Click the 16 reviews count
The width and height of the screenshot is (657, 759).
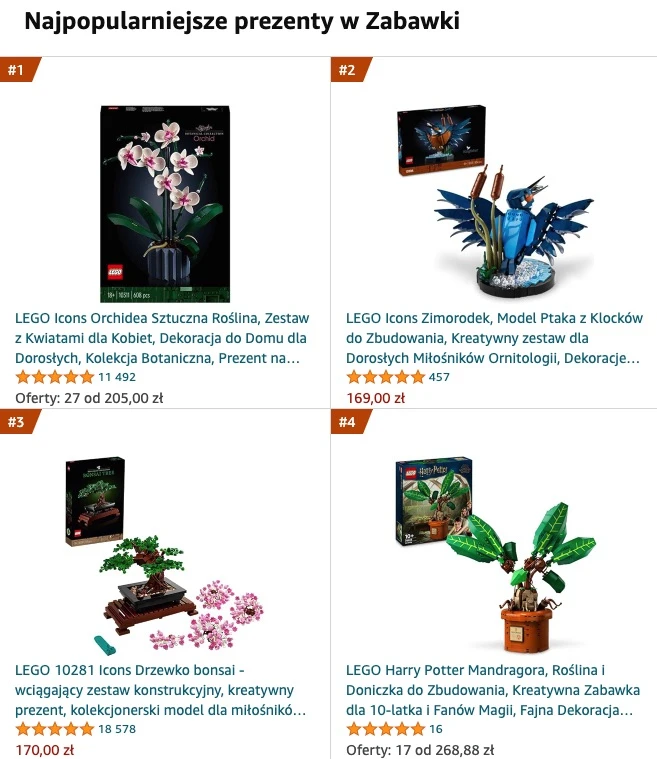point(436,729)
